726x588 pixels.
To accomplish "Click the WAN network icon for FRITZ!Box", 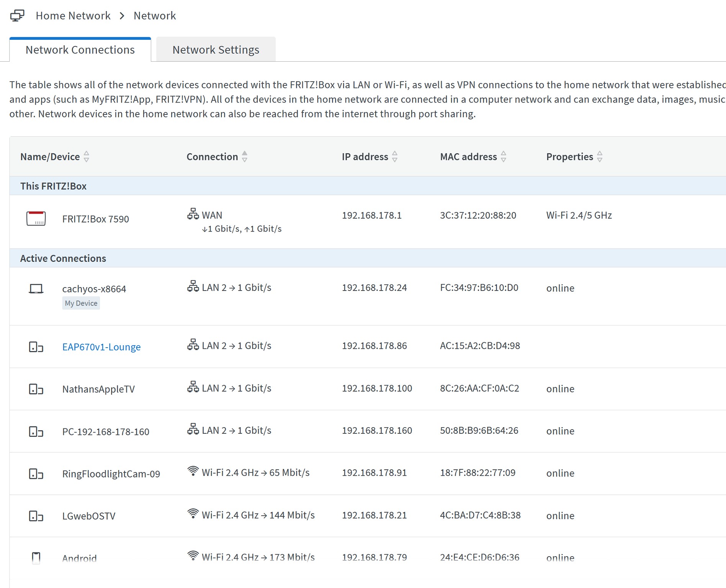I will 193,214.
